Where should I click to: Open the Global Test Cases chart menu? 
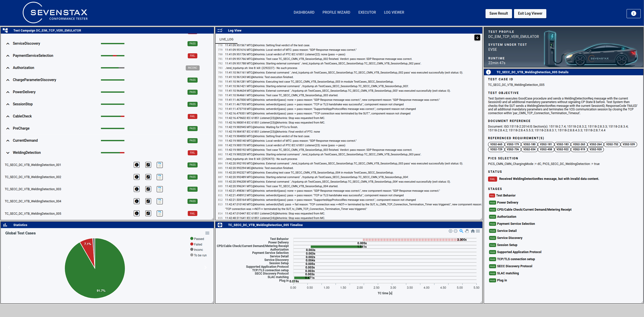pyautogui.click(x=207, y=233)
